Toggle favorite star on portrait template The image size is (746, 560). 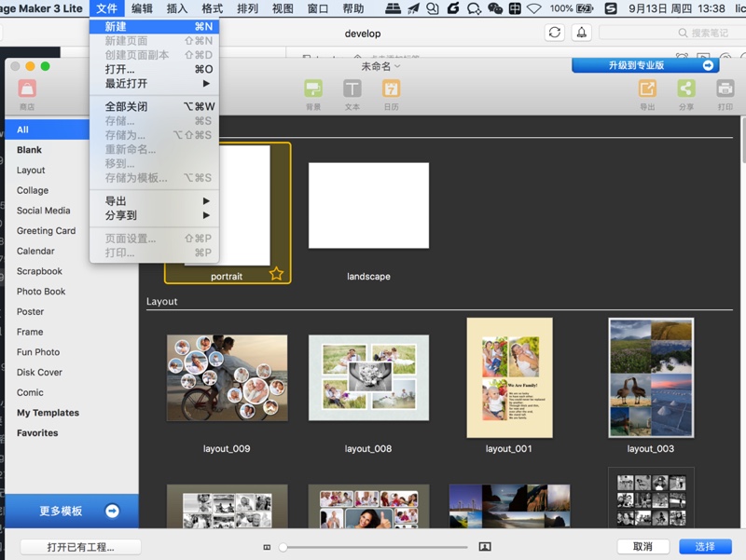276,274
